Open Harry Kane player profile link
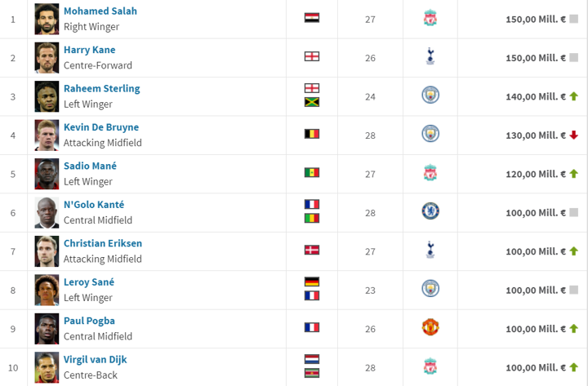This screenshot has height=386, width=588. tap(89, 50)
